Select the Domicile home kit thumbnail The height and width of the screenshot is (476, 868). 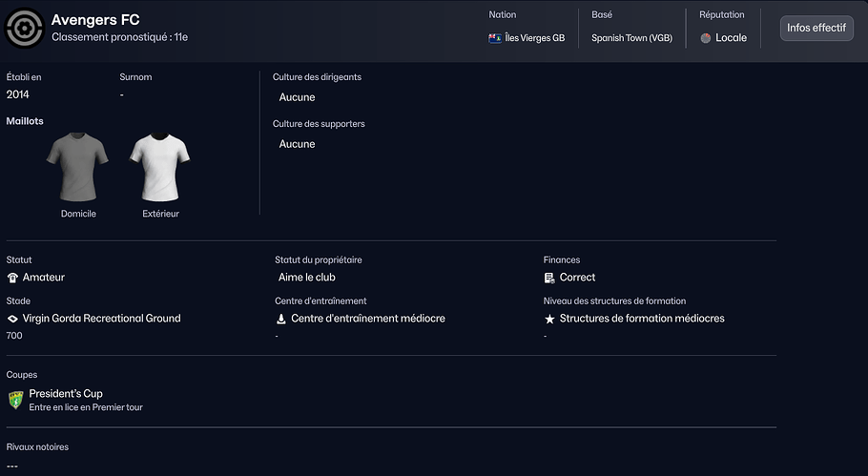point(78,168)
